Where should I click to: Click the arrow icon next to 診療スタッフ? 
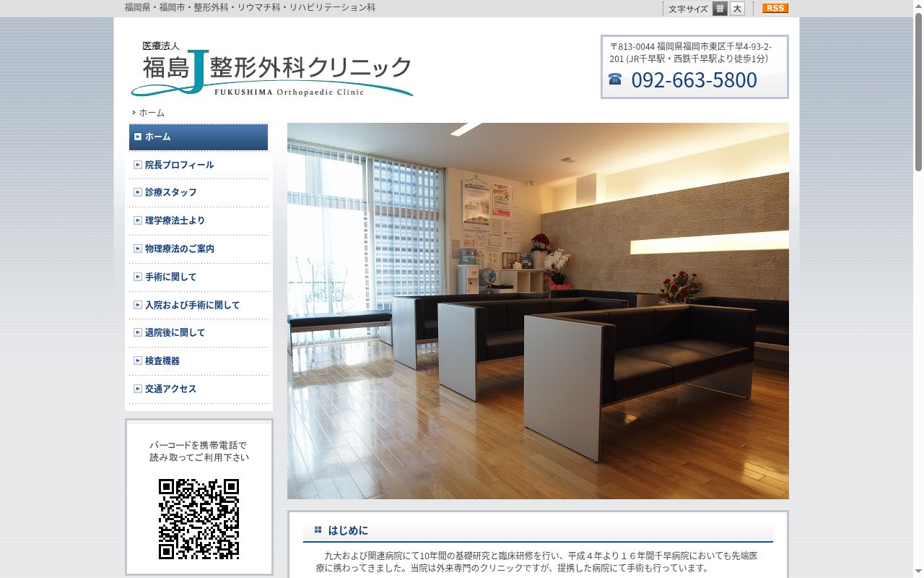coord(138,192)
